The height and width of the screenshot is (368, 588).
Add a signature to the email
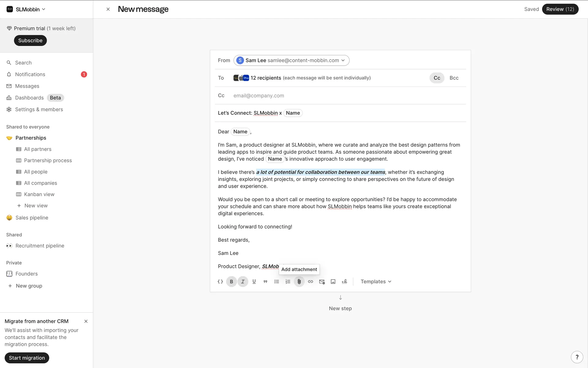(344, 282)
